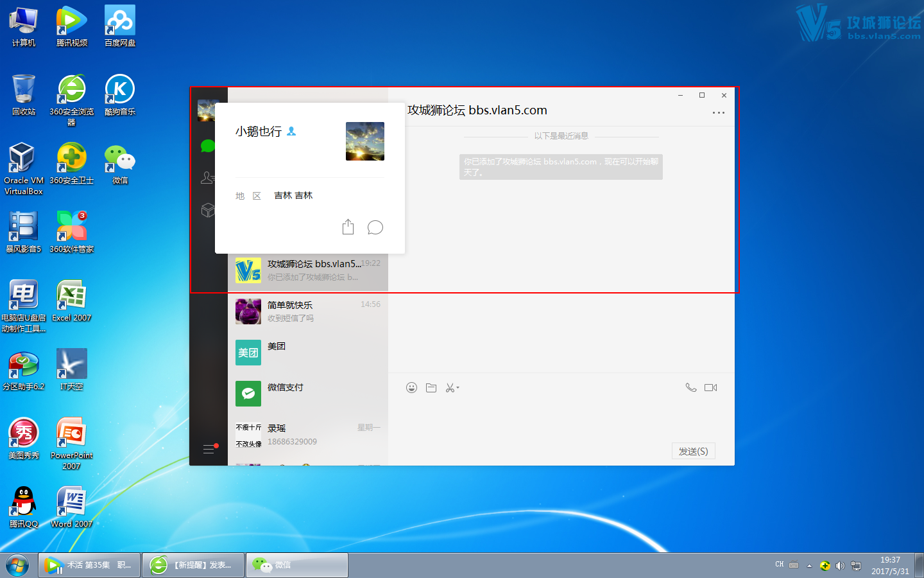Click the send message bubble in profile card
This screenshot has width=924, height=578.
375,227
